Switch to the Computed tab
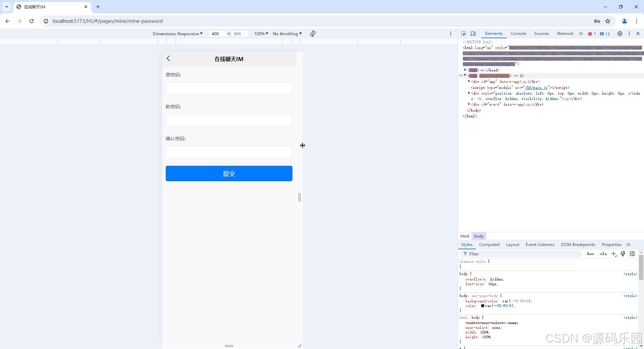Image resolution: width=644 pixels, height=349 pixels. (x=489, y=245)
